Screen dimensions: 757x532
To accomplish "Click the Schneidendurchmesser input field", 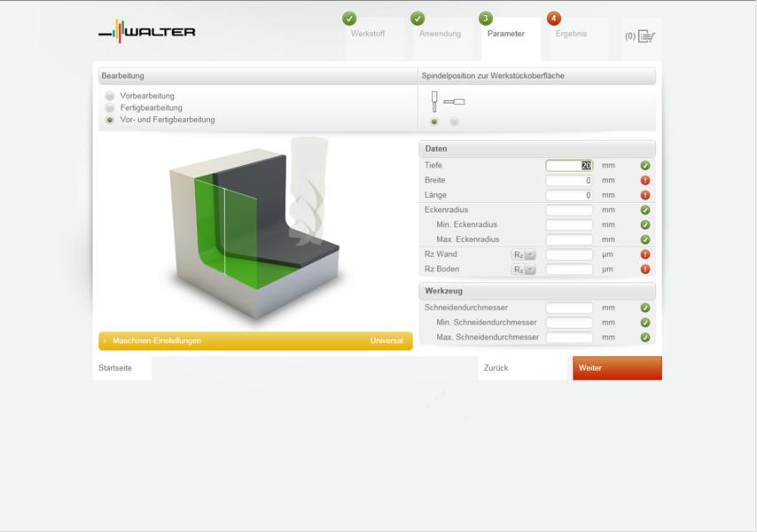I will (569, 308).
